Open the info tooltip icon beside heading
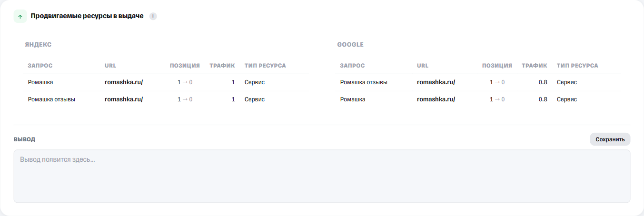The width and height of the screenshot is (644, 216). click(x=153, y=16)
